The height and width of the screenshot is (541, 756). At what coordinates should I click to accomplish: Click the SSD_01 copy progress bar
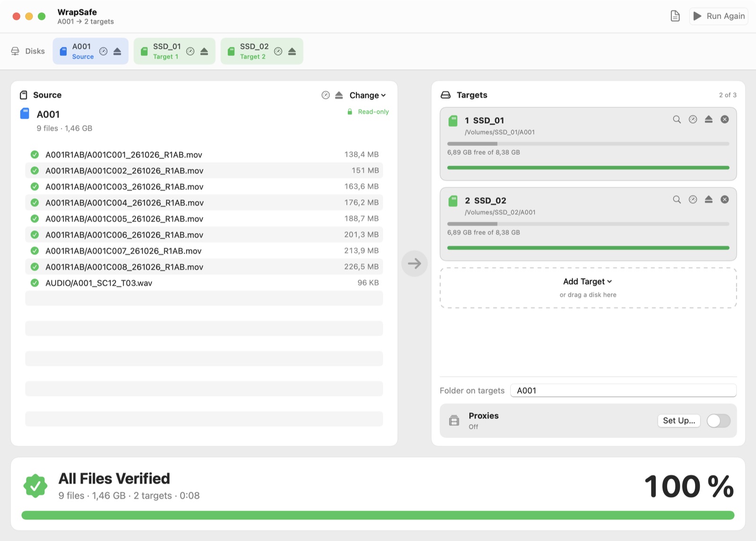tap(588, 168)
